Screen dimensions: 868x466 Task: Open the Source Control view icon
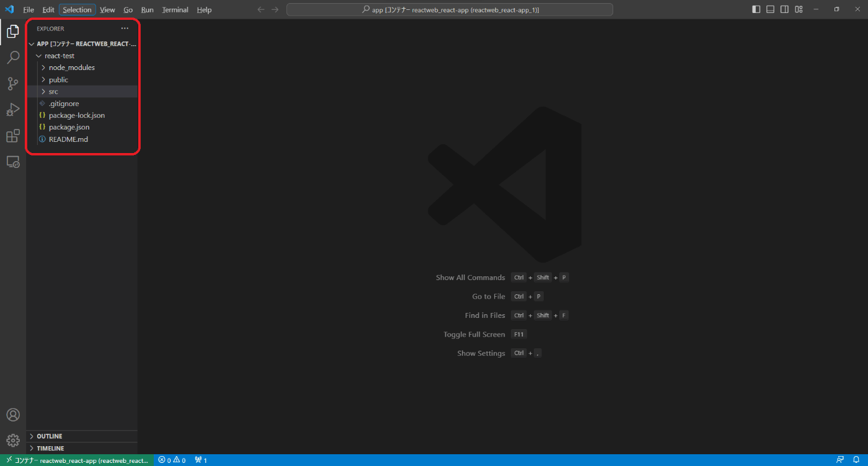pos(12,84)
